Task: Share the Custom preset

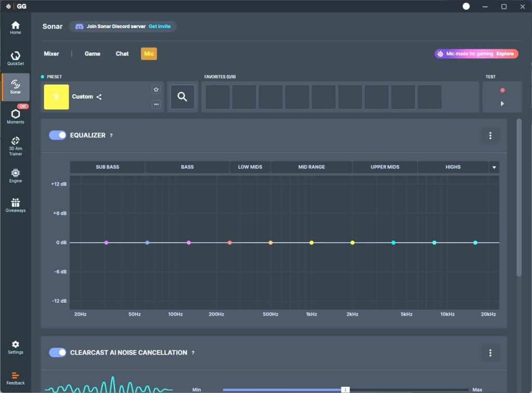Action: tap(99, 97)
